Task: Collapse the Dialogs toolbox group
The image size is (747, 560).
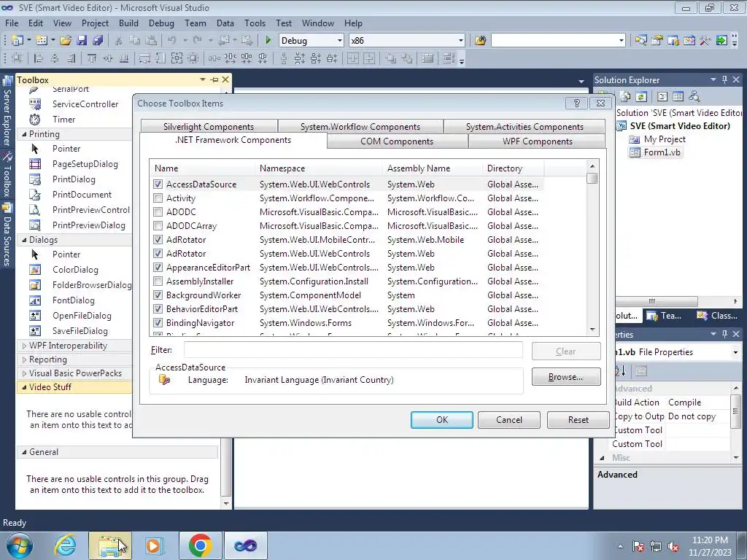Action: point(24,240)
